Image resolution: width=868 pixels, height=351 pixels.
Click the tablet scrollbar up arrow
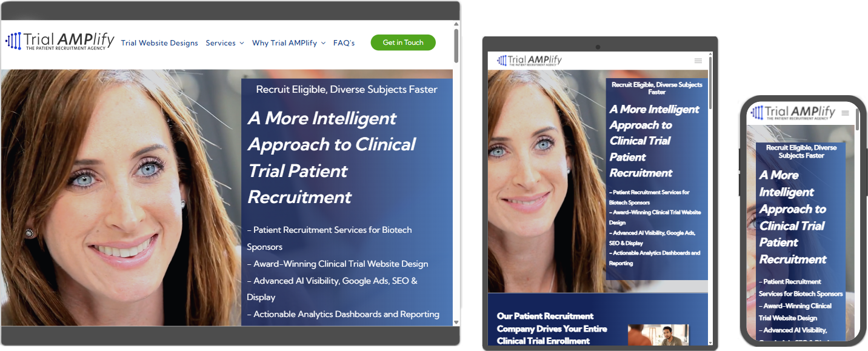(x=710, y=55)
